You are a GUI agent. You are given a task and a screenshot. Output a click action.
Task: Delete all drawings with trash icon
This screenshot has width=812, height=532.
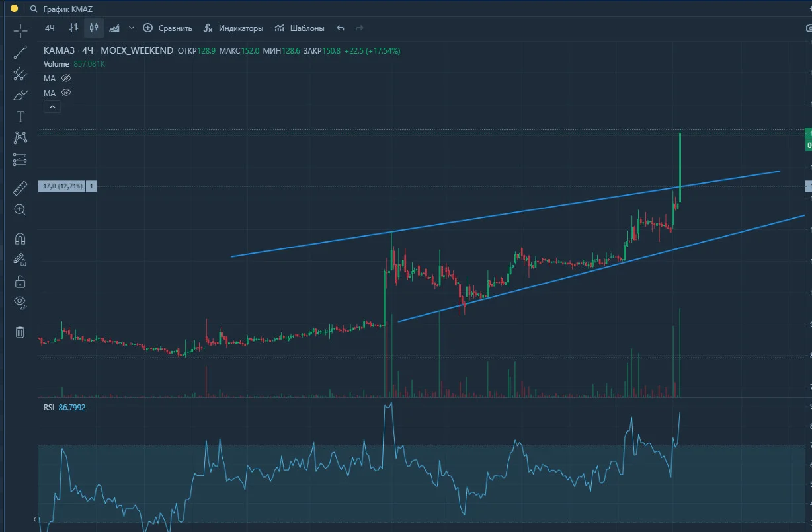tap(20, 332)
